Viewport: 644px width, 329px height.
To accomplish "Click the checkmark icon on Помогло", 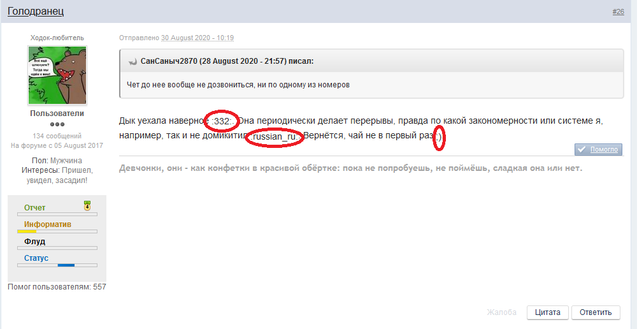I will pos(581,150).
